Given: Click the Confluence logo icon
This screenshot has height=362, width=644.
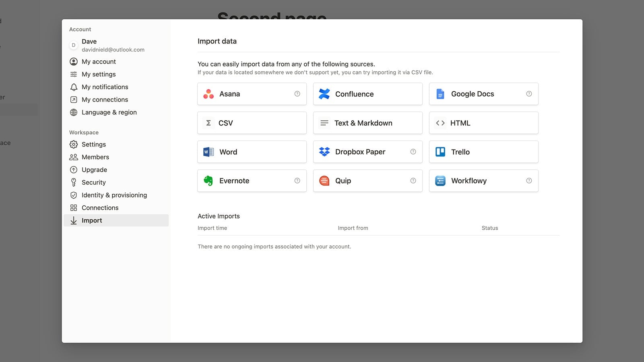Looking at the screenshot, I should pos(324,94).
